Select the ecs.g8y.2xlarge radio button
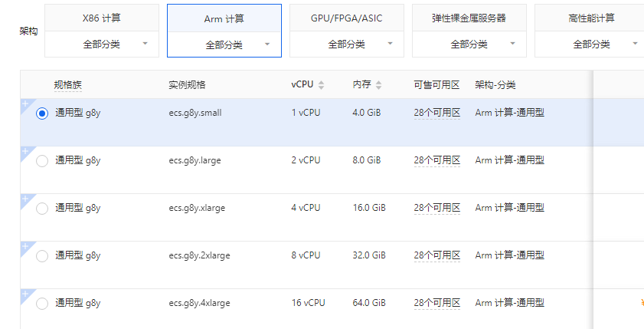644x329 pixels. coord(42,256)
